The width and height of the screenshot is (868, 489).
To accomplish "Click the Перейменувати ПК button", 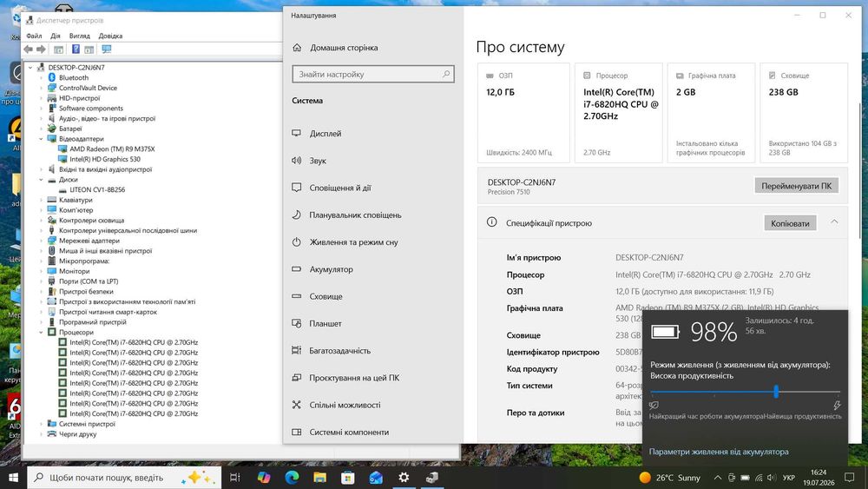I will pos(796,186).
